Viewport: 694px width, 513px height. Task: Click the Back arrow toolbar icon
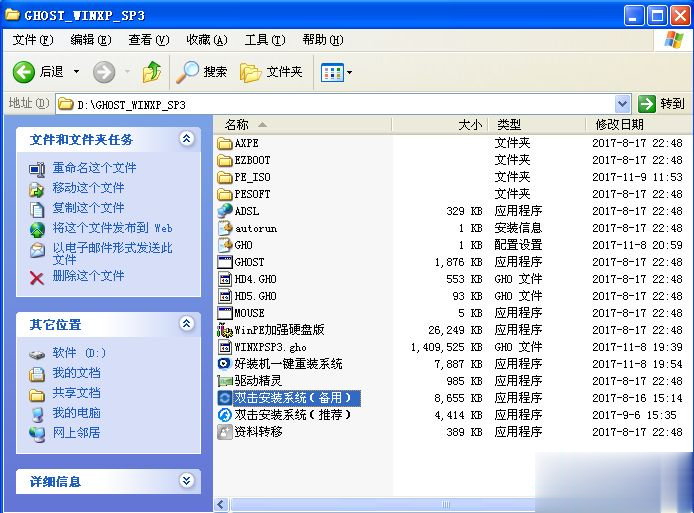(25, 72)
